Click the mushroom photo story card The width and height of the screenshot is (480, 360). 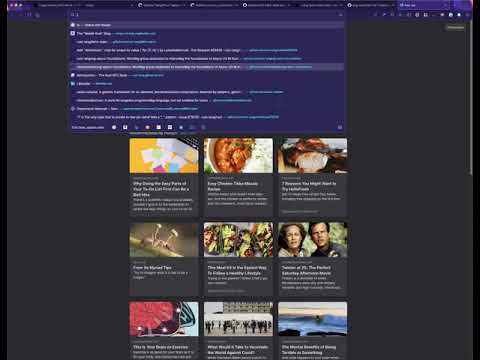[164, 259]
